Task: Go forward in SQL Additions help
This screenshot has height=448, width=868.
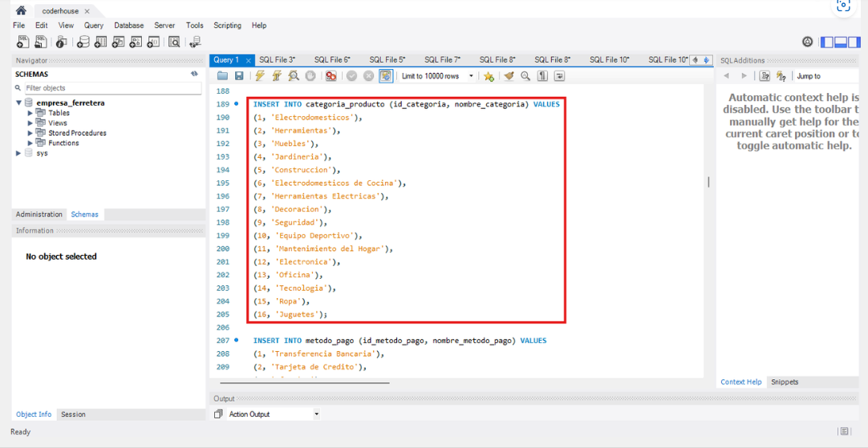Action: point(744,76)
